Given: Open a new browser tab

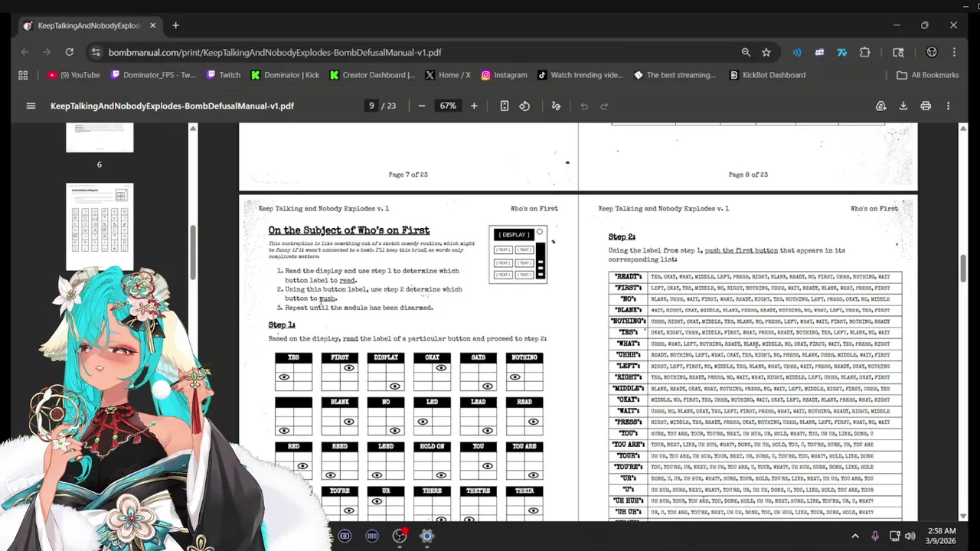Looking at the screenshot, I should pos(175,25).
